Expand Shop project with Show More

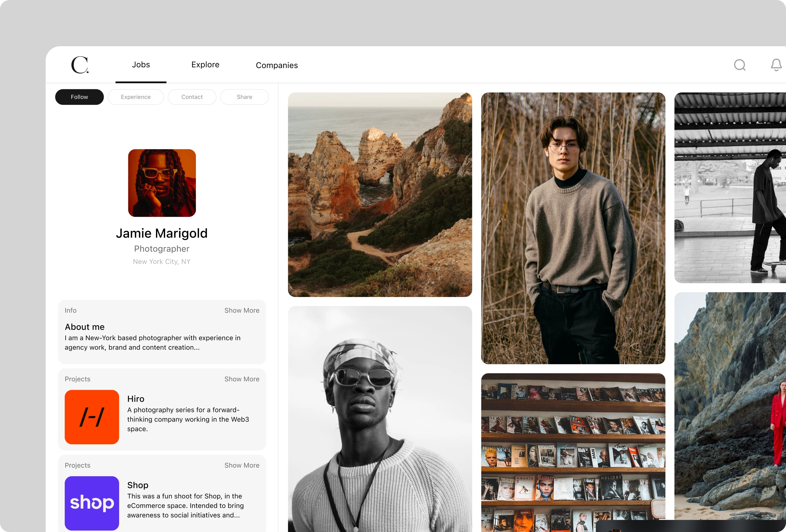pos(242,465)
